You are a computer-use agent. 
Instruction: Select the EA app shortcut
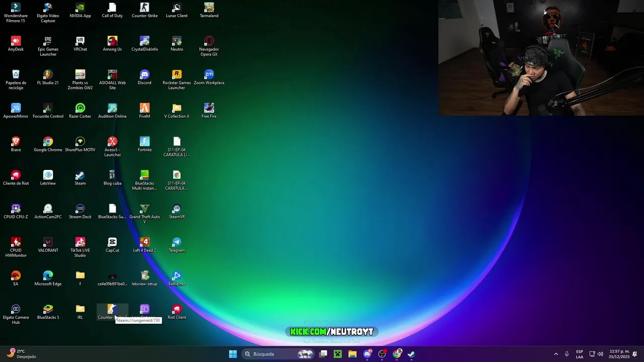point(16,279)
